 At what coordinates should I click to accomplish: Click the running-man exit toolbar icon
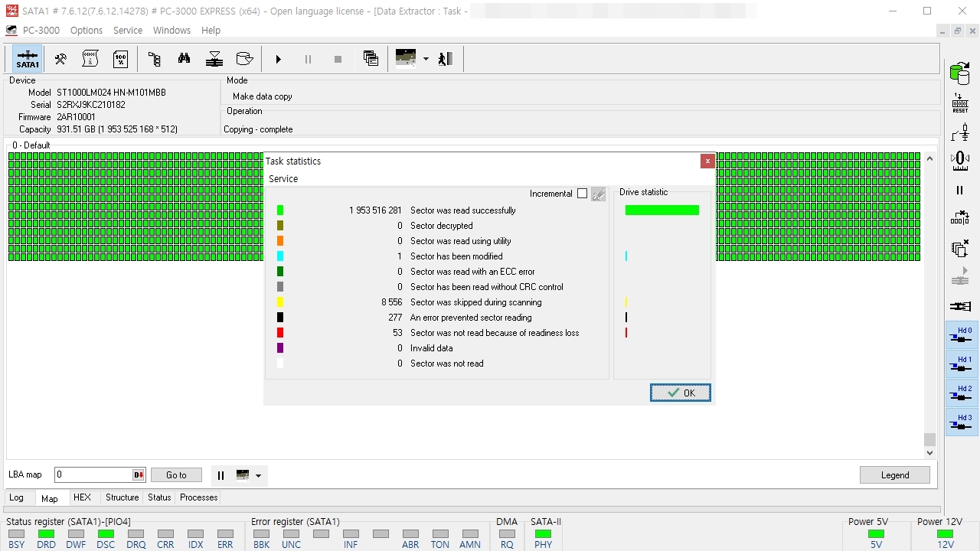pos(446,59)
